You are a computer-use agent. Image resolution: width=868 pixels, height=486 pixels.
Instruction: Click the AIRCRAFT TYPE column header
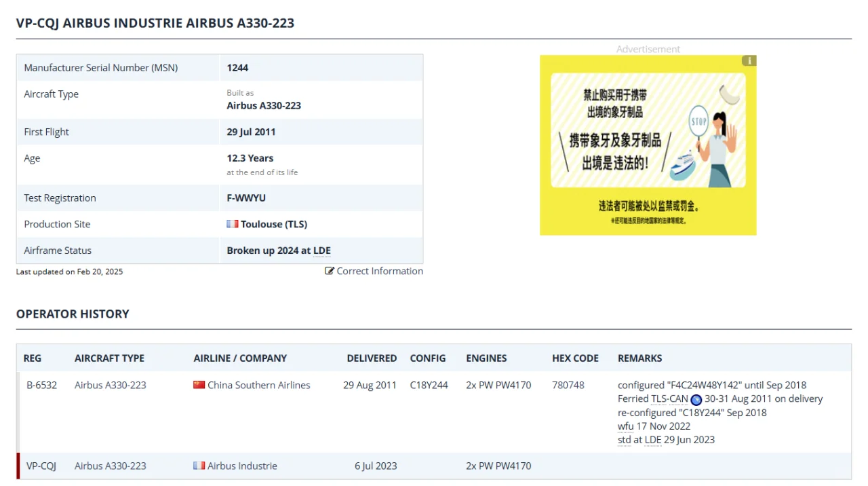pos(109,358)
